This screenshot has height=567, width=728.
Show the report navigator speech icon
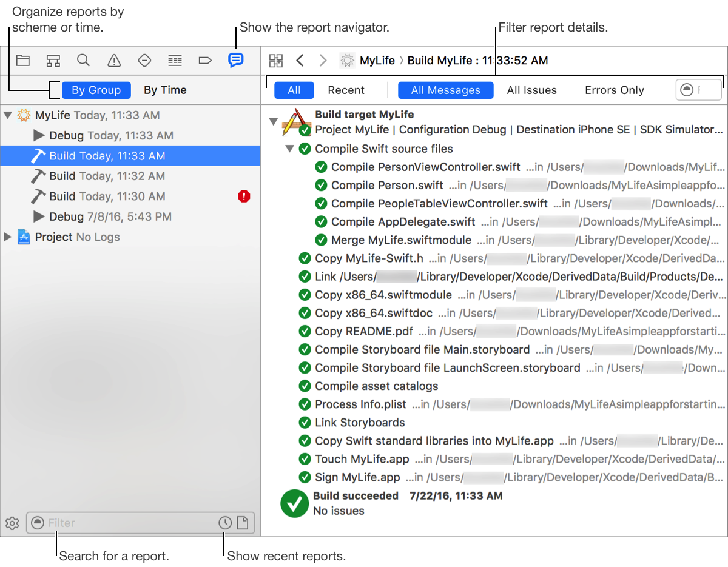coord(236,60)
